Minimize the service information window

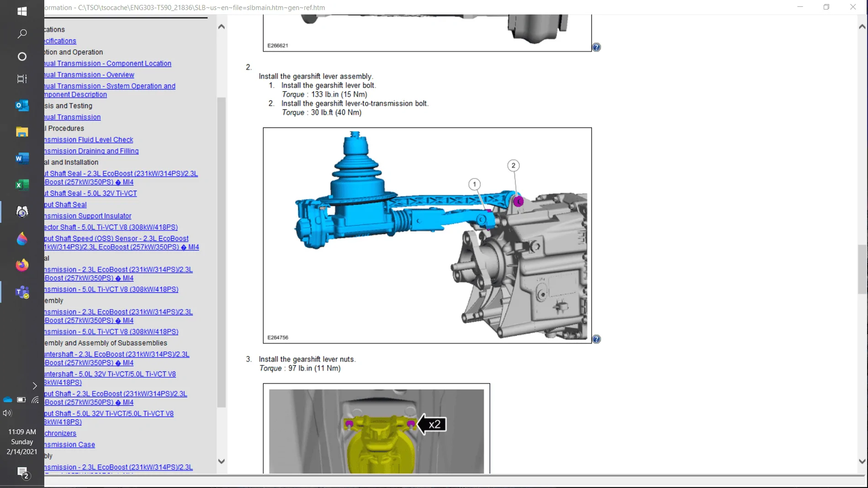[800, 7]
